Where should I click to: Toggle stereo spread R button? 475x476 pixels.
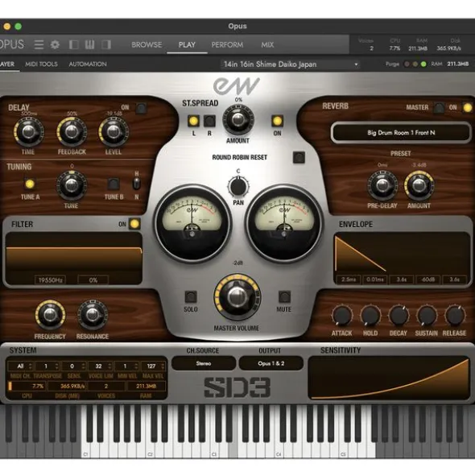tap(209, 121)
